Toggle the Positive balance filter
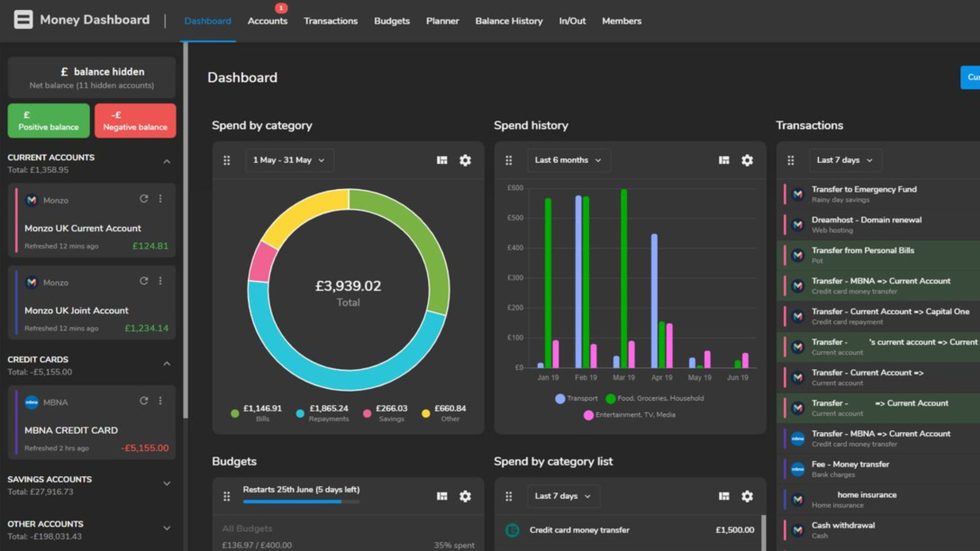The height and width of the screenshot is (551, 980). [x=48, y=120]
